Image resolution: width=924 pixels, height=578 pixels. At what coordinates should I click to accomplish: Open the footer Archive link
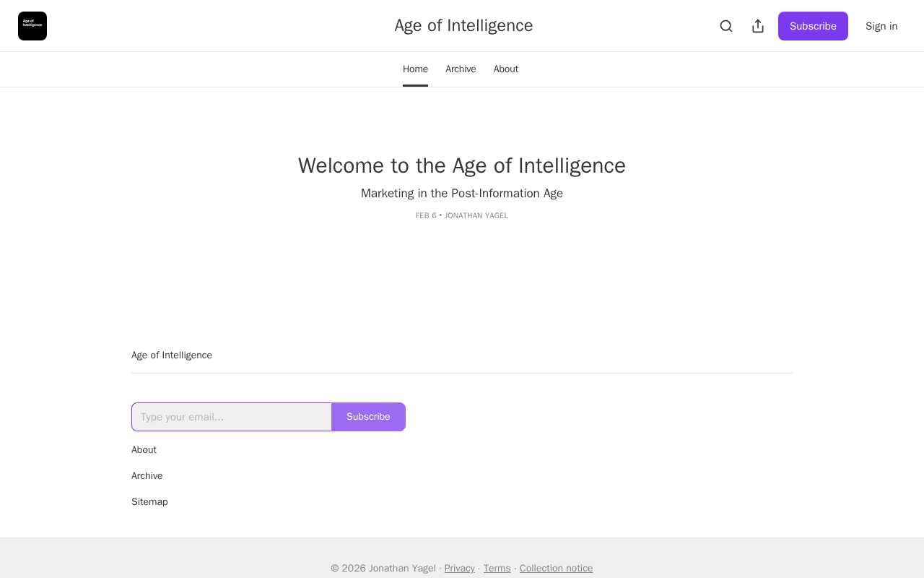tap(147, 476)
